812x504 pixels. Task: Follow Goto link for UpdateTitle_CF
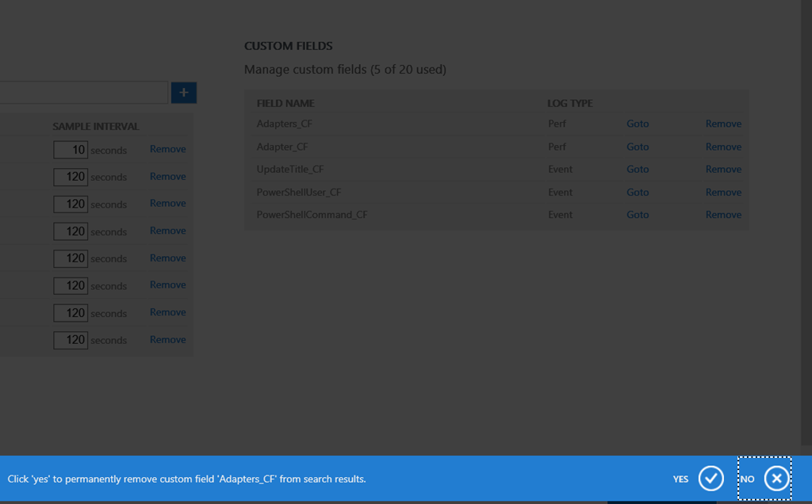(x=637, y=169)
